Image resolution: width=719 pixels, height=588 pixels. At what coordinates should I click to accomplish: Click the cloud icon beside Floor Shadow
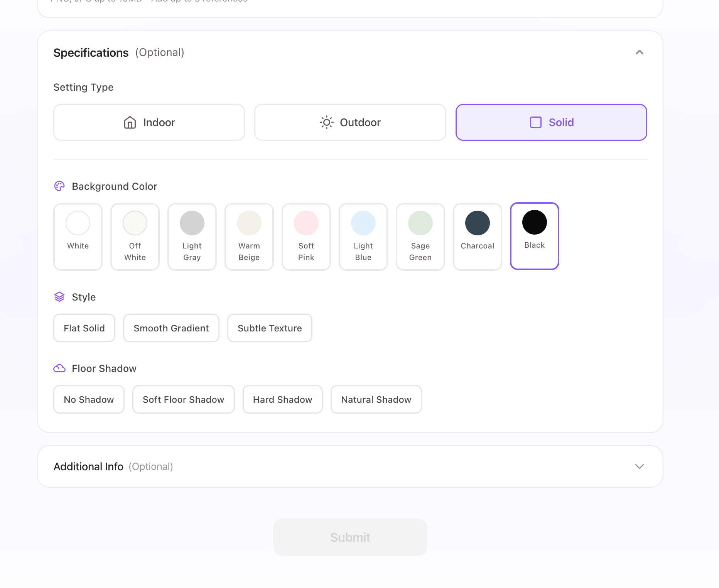(59, 368)
